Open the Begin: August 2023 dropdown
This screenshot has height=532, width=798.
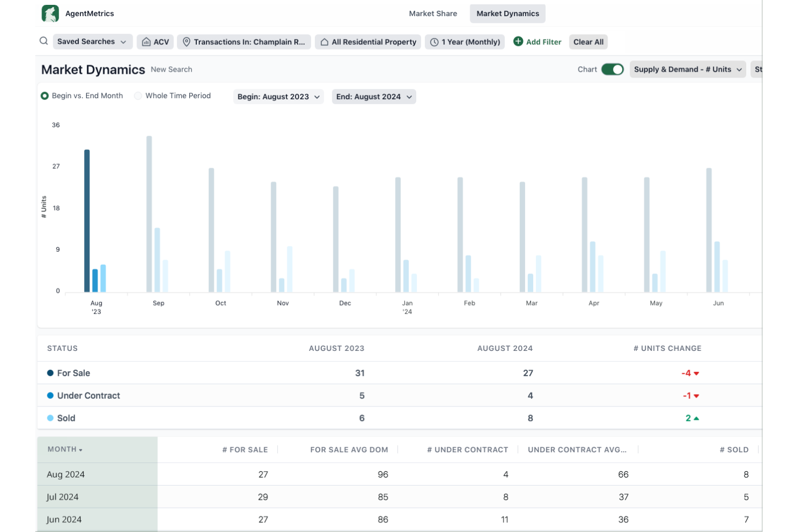click(x=278, y=96)
